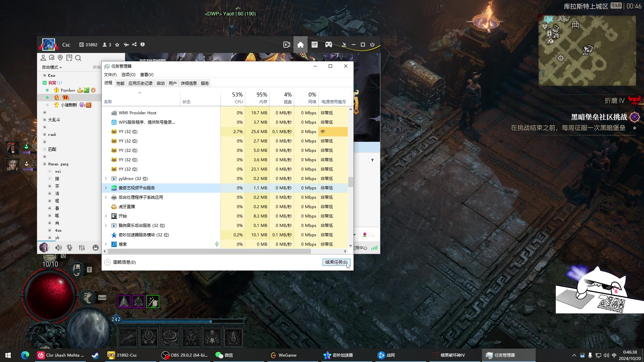Switch to OBS 29.0.2 in taskbar

[x=185, y=355]
